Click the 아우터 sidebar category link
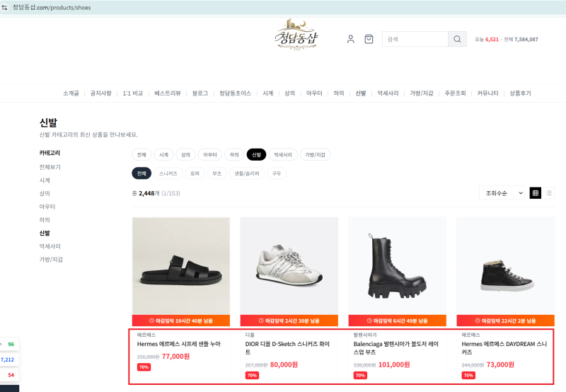The image size is (566, 392). pos(47,207)
